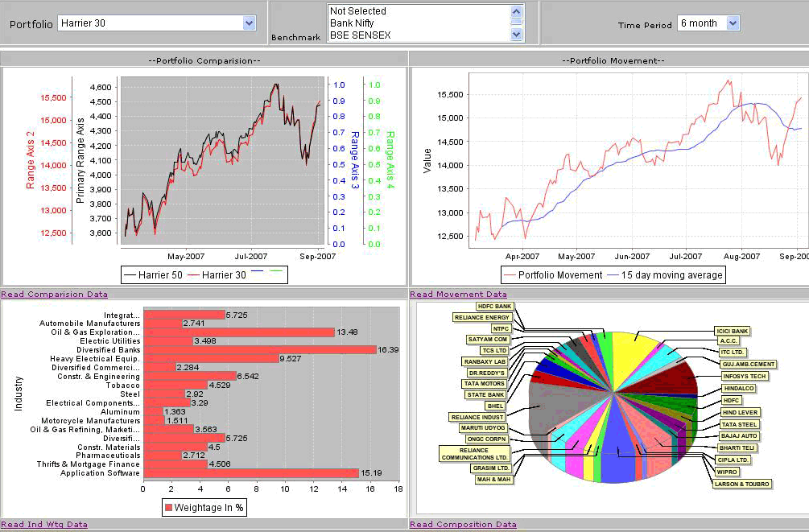Click the Harrier 30 legend entry

[217, 275]
